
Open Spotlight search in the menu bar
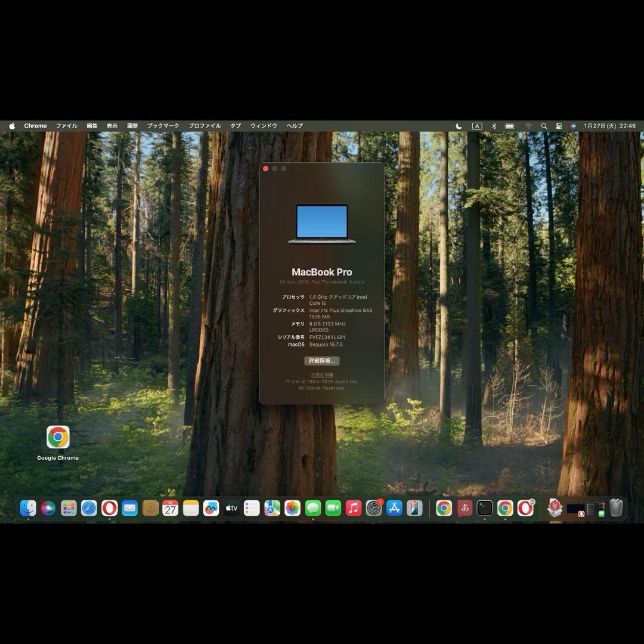(x=544, y=126)
